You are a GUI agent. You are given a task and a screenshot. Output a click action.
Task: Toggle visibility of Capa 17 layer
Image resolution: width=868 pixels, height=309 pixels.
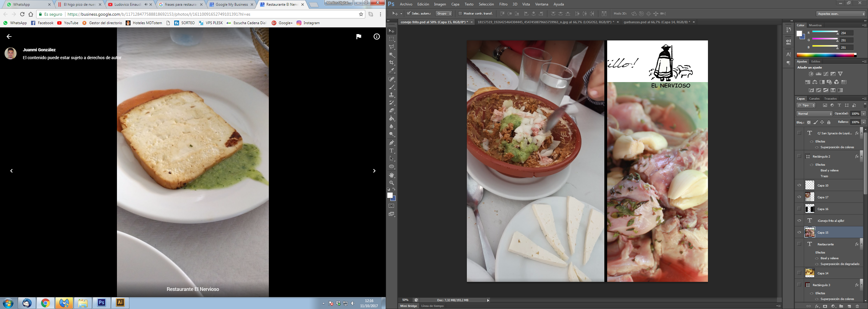click(x=799, y=197)
